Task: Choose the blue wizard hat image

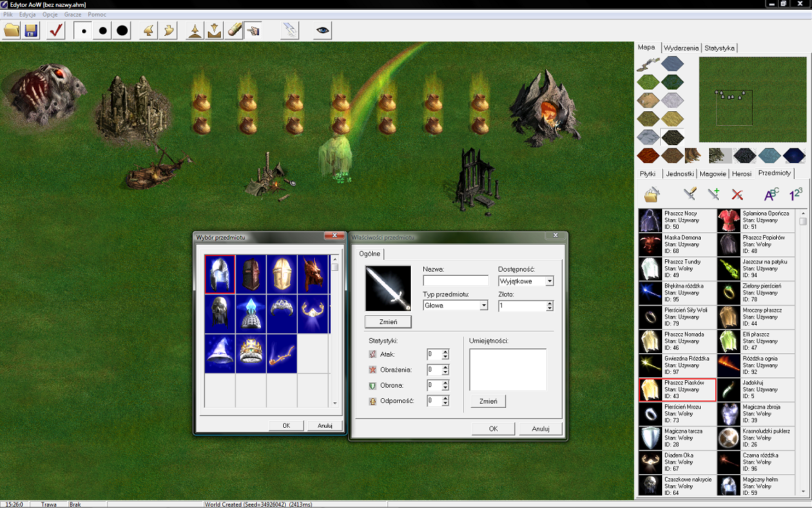Action: click(x=220, y=354)
